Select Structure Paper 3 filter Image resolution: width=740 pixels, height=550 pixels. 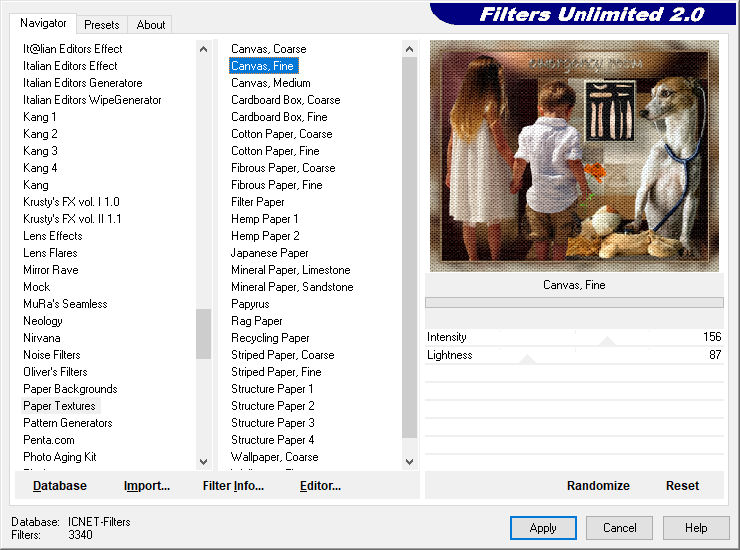[273, 423]
